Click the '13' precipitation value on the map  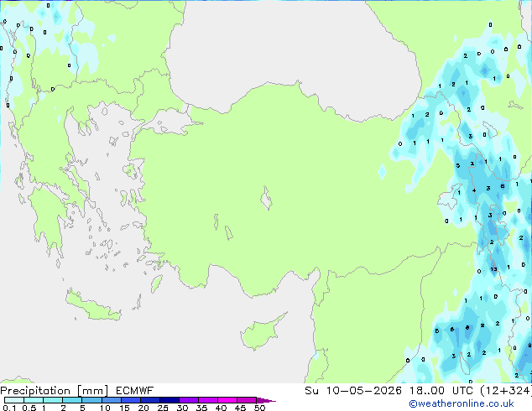(493, 269)
